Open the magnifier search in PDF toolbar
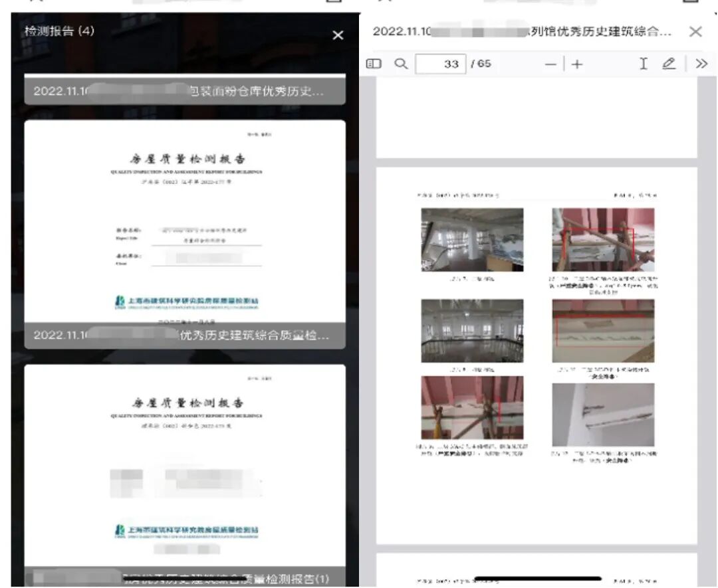The height and width of the screenshot is (588, 718). 400,64
